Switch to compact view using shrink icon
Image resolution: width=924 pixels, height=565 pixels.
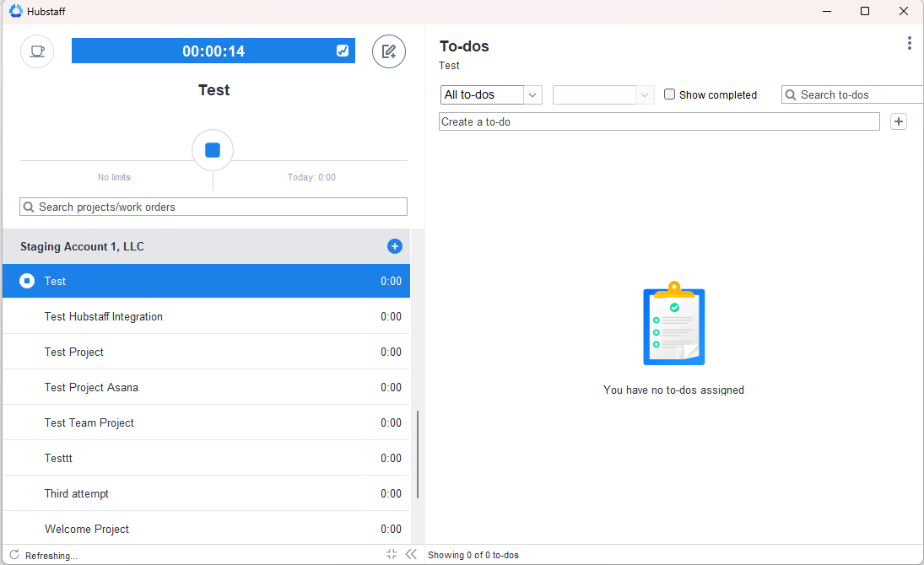click(x=392, y=554)
